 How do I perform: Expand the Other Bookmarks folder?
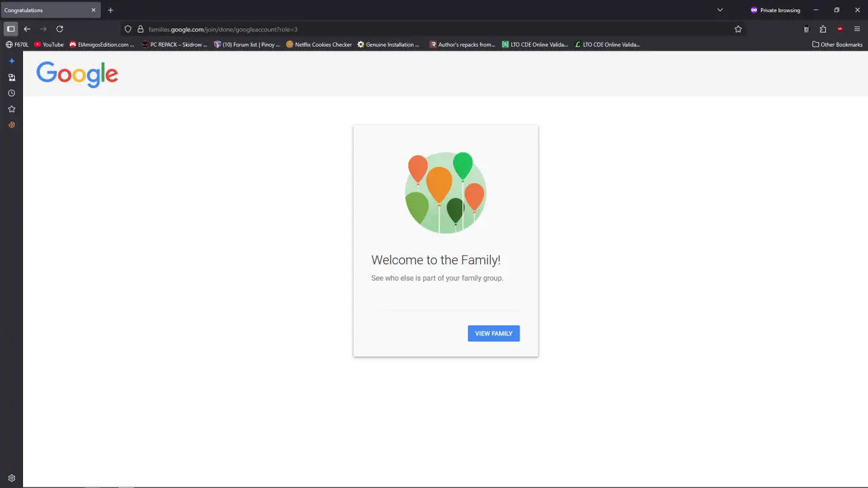[837, 45]
